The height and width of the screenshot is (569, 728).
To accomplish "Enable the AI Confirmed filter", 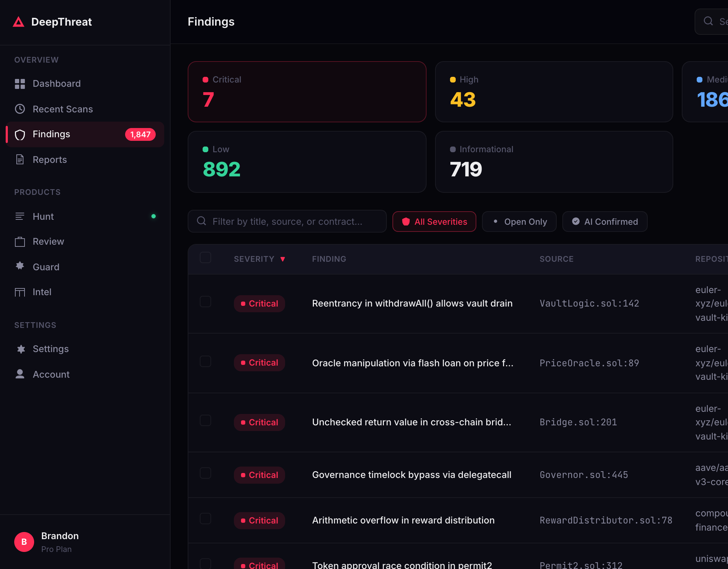I will [x=605, y=222].
